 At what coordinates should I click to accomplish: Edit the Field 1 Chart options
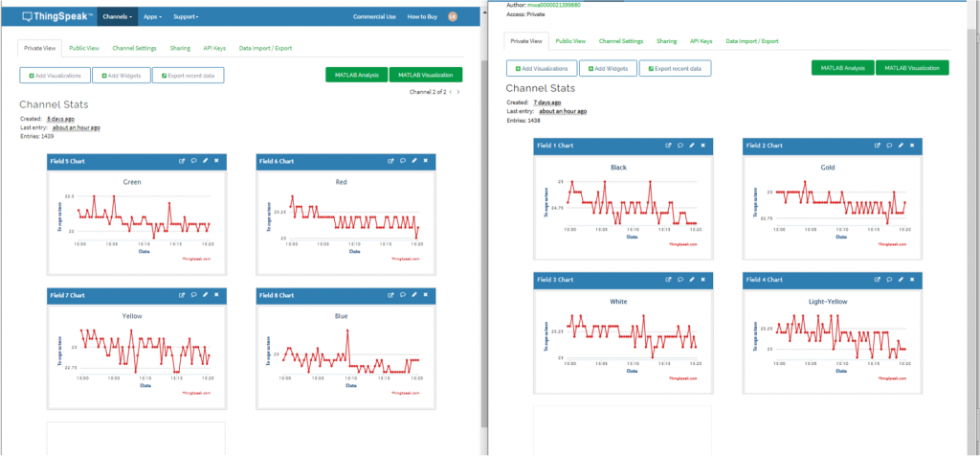pyautogui.click(x=691, y=145)
